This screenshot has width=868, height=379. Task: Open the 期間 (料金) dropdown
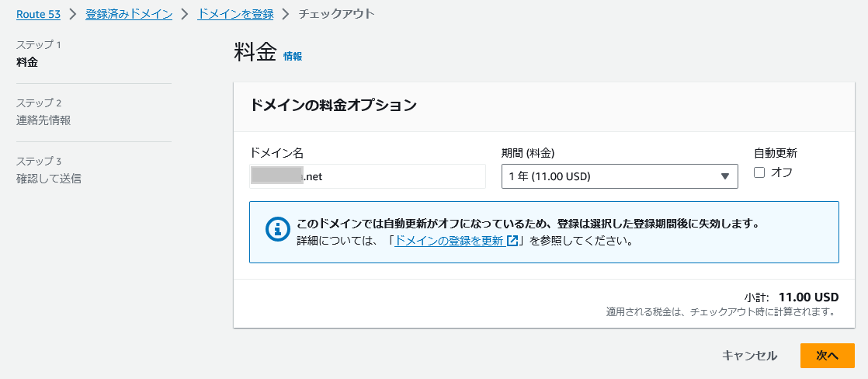(x=618, y=176)
